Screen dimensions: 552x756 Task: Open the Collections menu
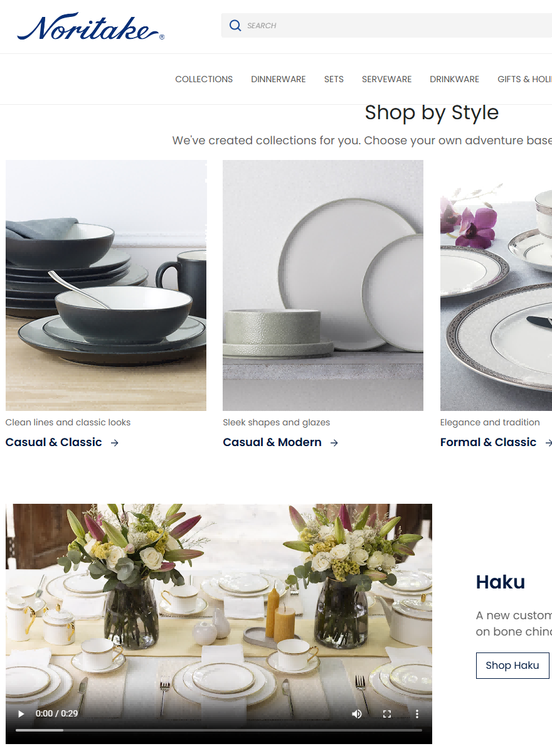[x=204, y=79]
